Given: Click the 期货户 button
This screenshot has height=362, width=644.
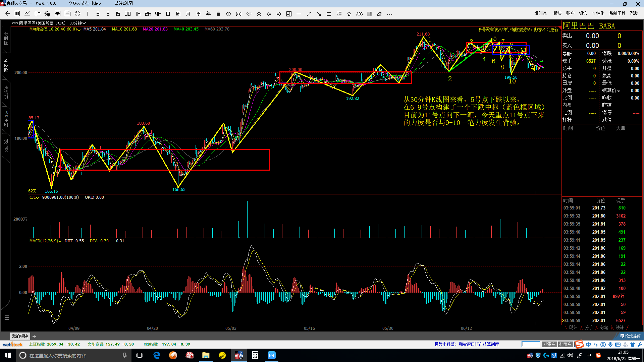Looking at the screenshot, I should [549, 344].
